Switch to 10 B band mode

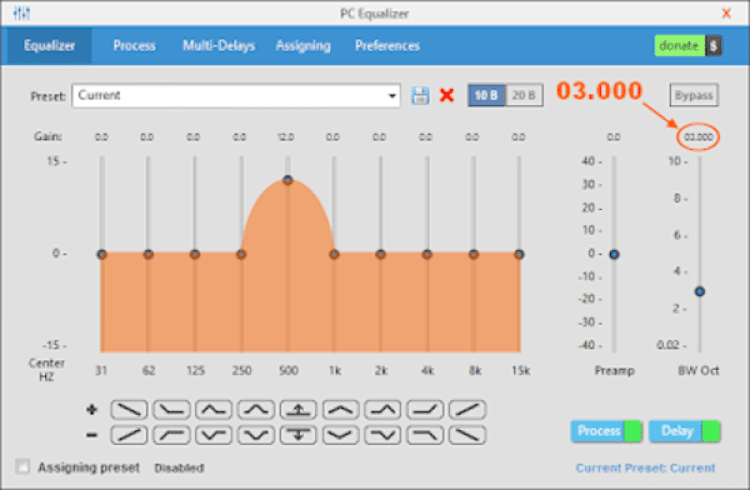486,95
